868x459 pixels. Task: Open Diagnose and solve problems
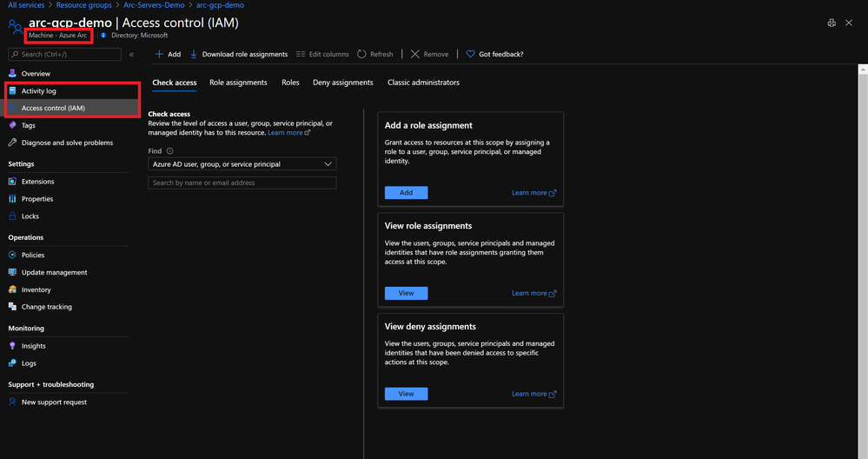67,143
